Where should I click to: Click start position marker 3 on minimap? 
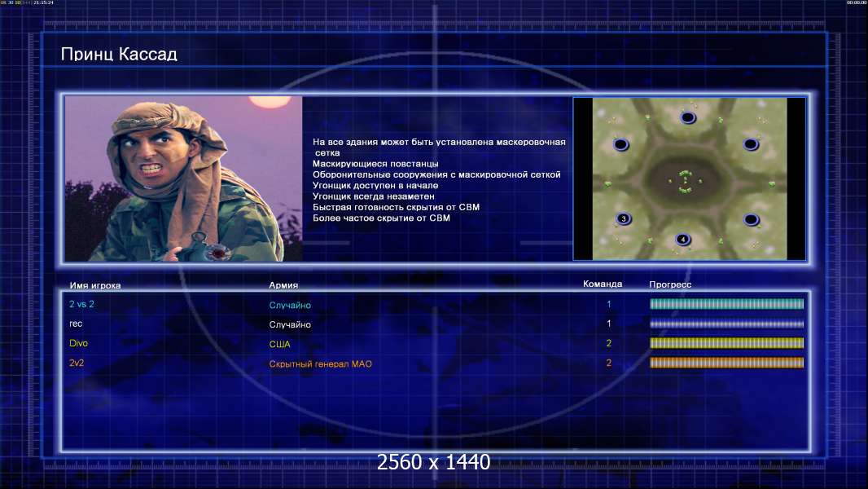624,218
